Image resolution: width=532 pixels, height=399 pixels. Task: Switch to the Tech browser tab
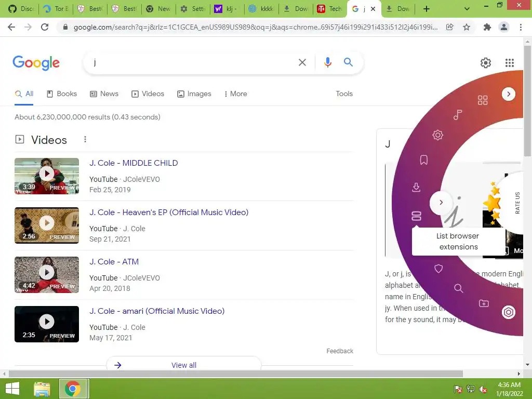329,9
